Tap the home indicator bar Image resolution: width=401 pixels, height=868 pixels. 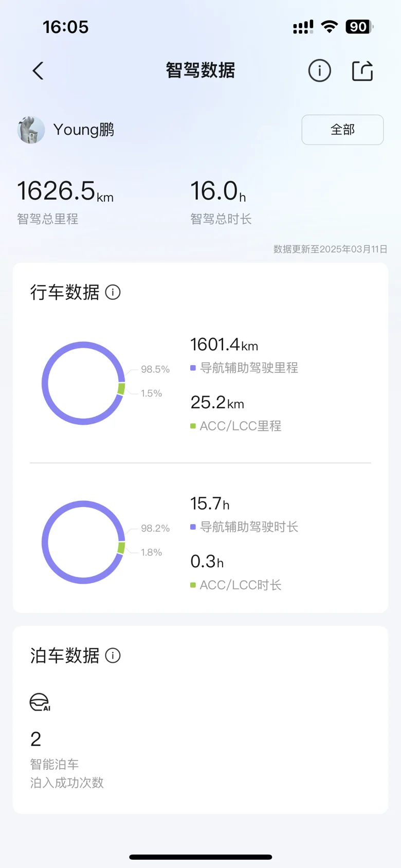tap(200, 857)
